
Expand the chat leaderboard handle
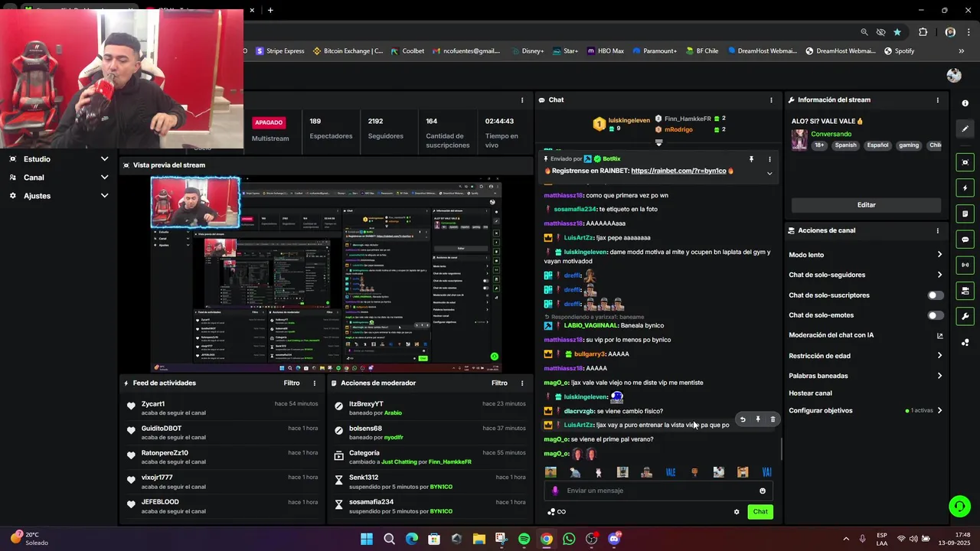point(658,142)
